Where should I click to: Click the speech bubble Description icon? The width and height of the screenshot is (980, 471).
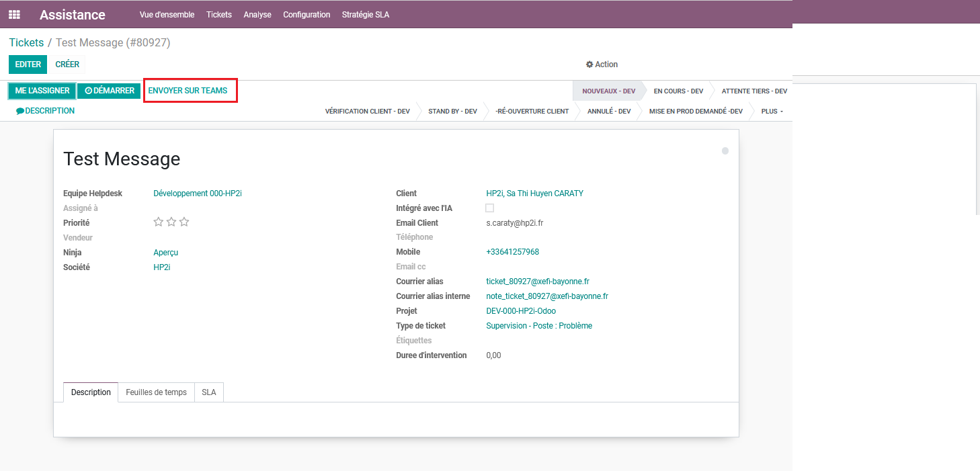click(x=20, y=111)
